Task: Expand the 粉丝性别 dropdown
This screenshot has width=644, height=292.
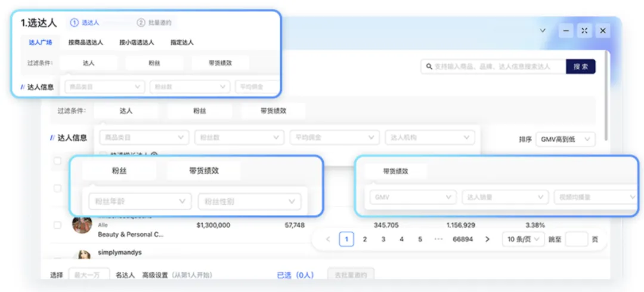Action: coord(250,201)
